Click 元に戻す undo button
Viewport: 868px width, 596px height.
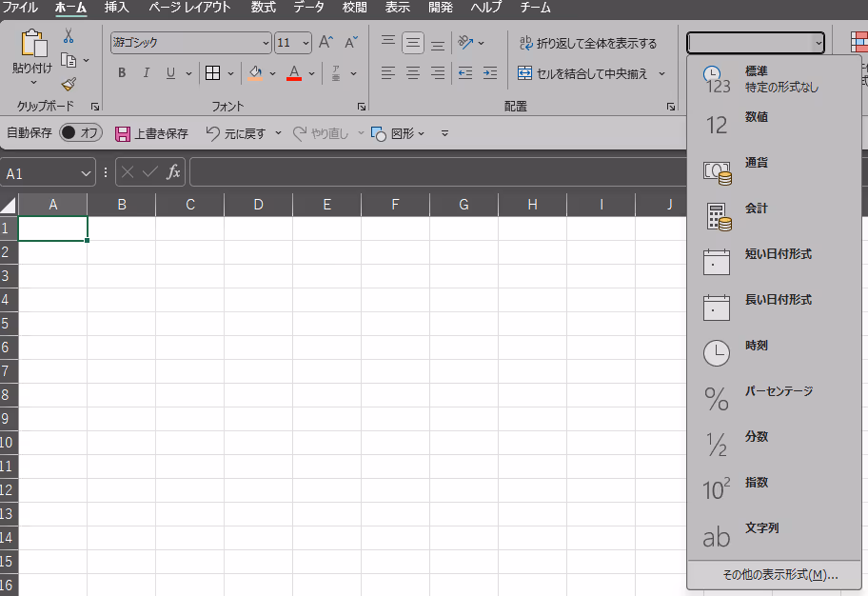pos(236,133)
